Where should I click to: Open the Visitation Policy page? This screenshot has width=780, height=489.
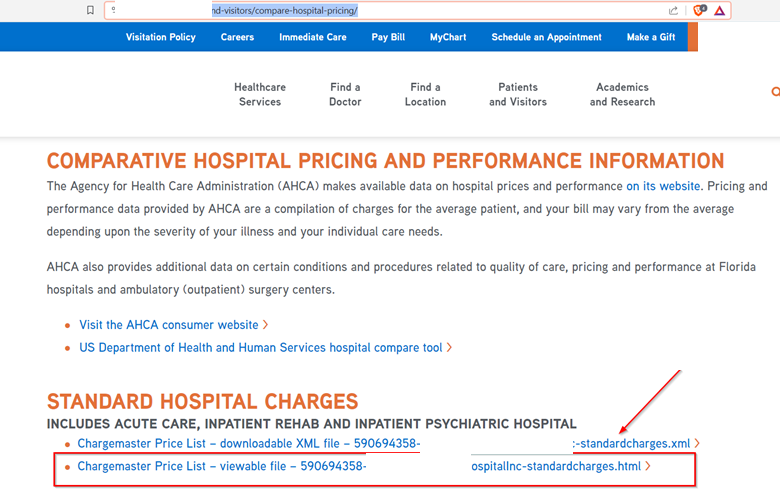161,37
